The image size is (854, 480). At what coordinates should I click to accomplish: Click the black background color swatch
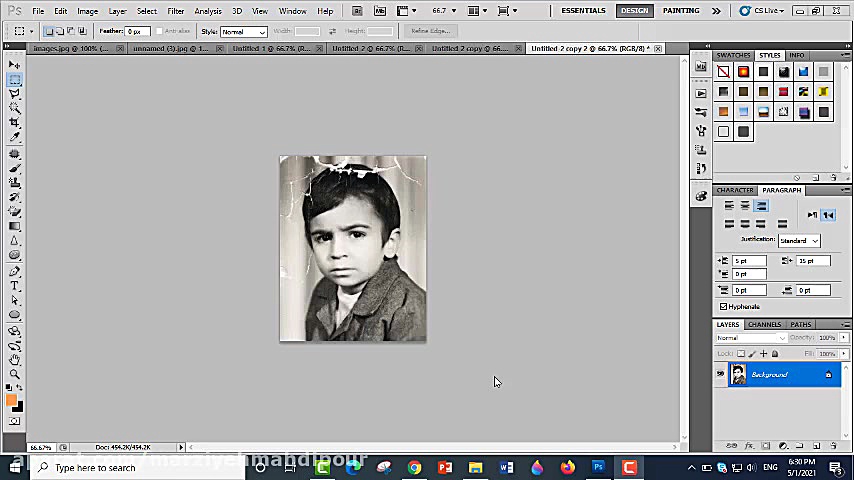19,408
